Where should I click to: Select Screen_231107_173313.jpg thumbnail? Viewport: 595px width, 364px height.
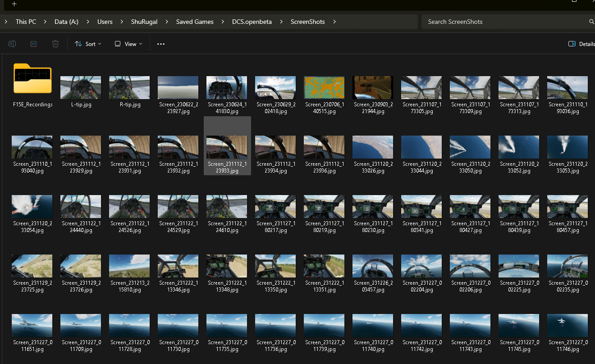click(x=519, y=87)
